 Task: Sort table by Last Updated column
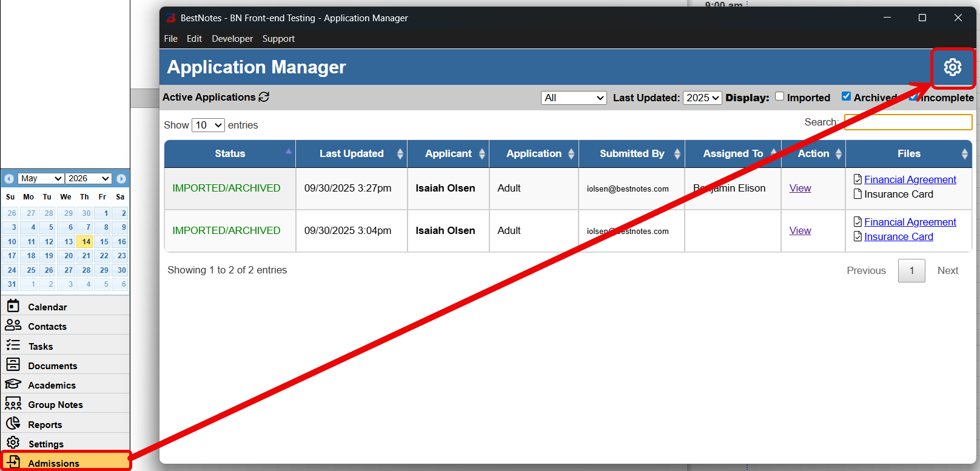(x=352, y=153)
